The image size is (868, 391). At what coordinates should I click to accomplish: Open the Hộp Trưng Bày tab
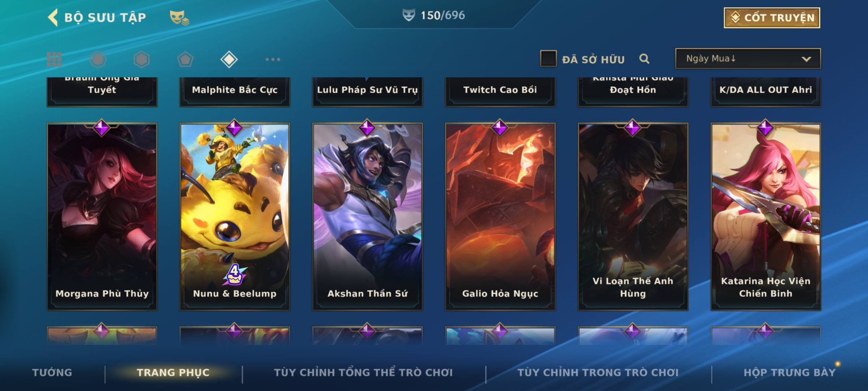tap(790, 373)
